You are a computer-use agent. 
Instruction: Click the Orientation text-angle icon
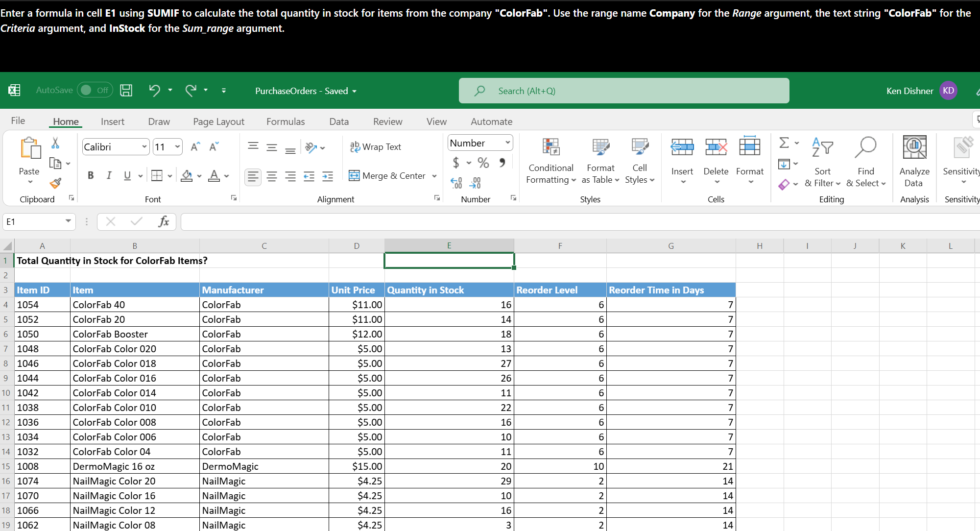(311, 147)
